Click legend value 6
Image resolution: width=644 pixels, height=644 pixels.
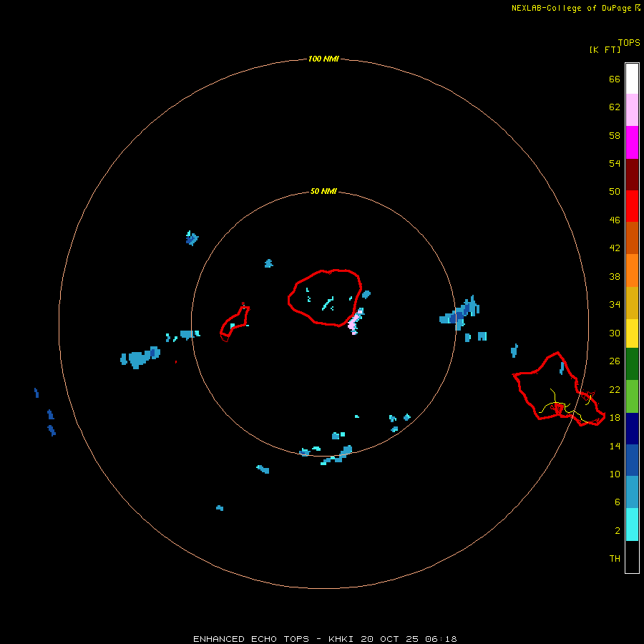pyautogui.click(x=617, y=502)
